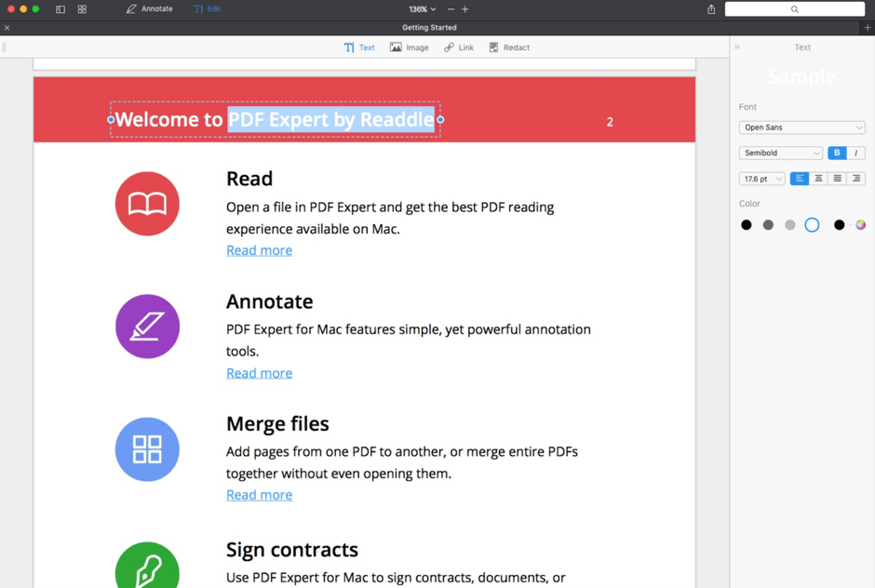The image size is (875, 588).
Task: Zoom in with the plus button
Action: pyautogui.click(x=464, y=9)
